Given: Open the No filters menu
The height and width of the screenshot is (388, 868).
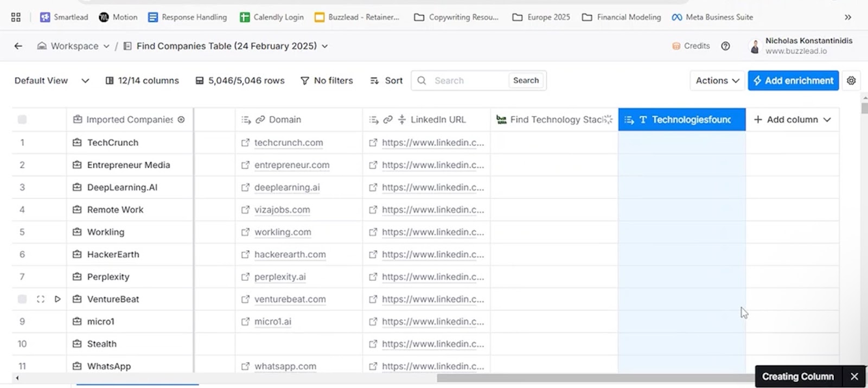Looking at the screenshot, I should (327, 80).
